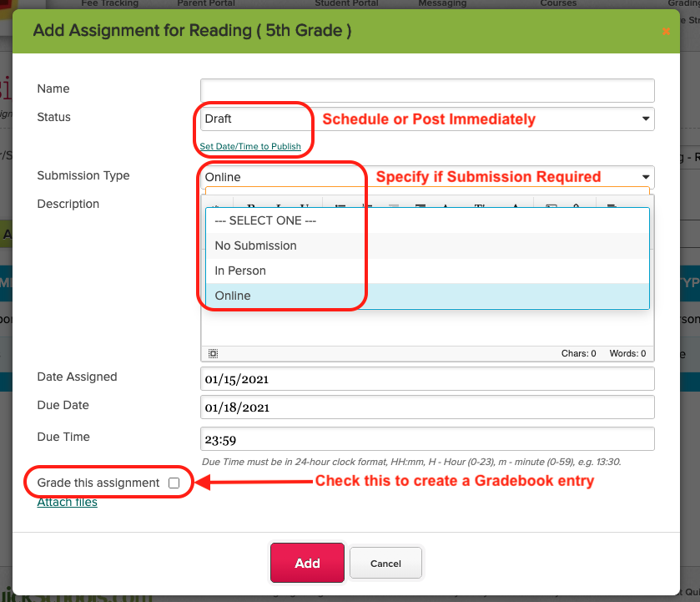
Task: Open the Set Date/Time to Publish link
Action: coord(250,146)
